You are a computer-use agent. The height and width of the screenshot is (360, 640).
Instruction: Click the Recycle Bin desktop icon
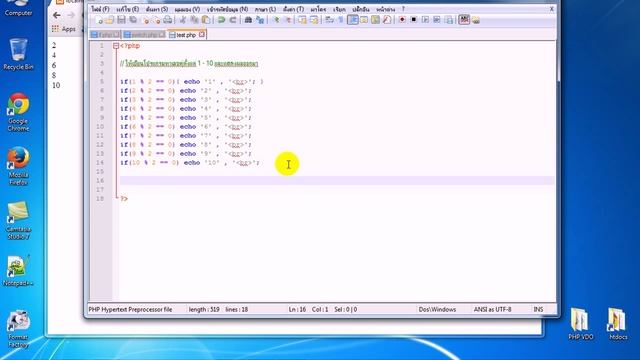coord(18,54)
